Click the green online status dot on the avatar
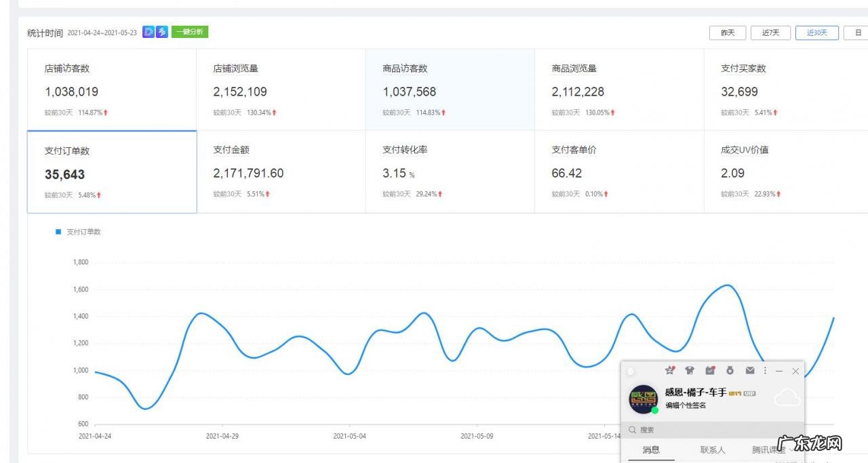Viewport: 868px width, 463px height. point(655,410)
